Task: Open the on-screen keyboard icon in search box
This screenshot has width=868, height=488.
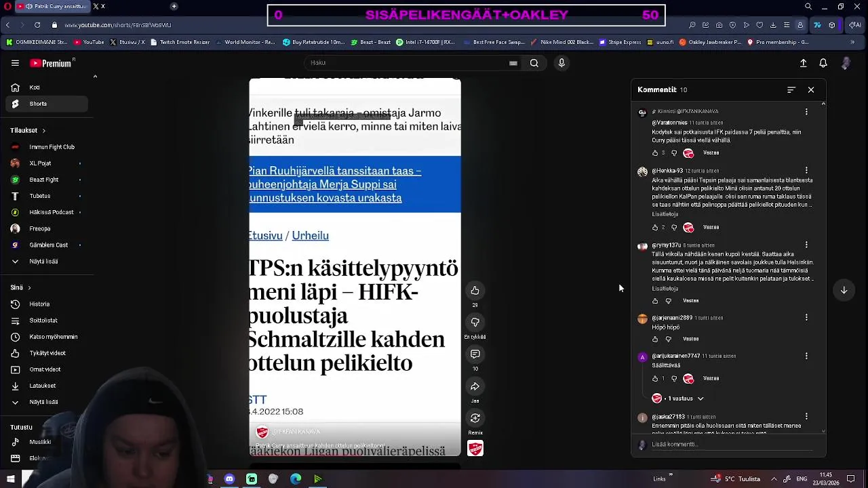Action: point(513,63)
